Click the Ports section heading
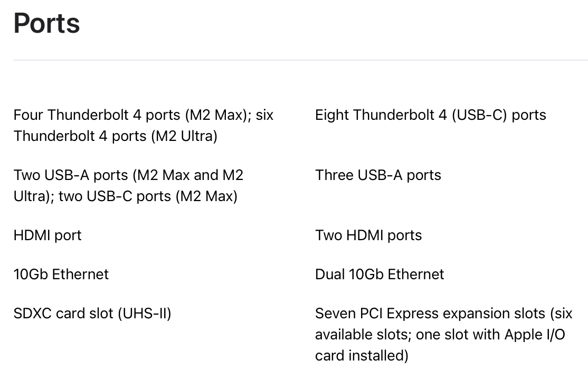The height and width of the screenshot is (379, 588). tap(46, 24)
